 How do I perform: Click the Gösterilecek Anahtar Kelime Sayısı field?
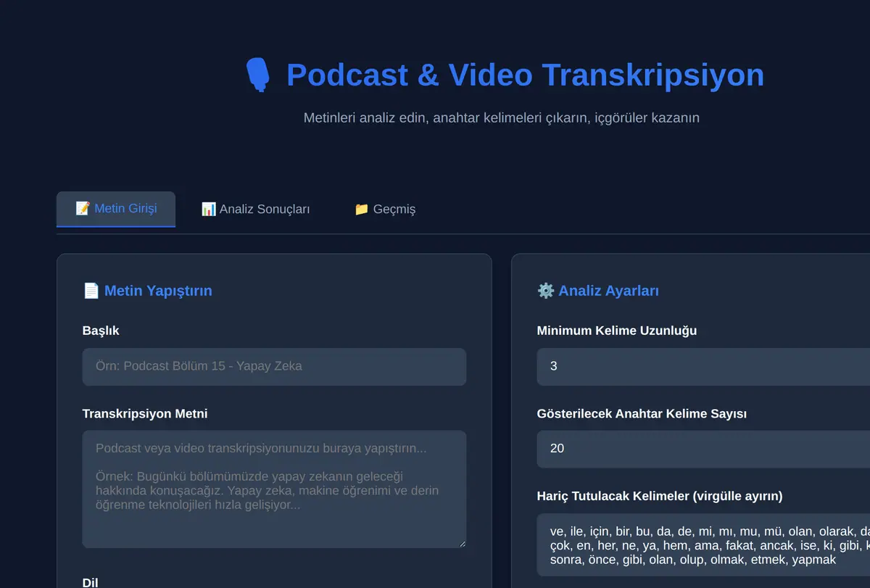tap(703, 449)
